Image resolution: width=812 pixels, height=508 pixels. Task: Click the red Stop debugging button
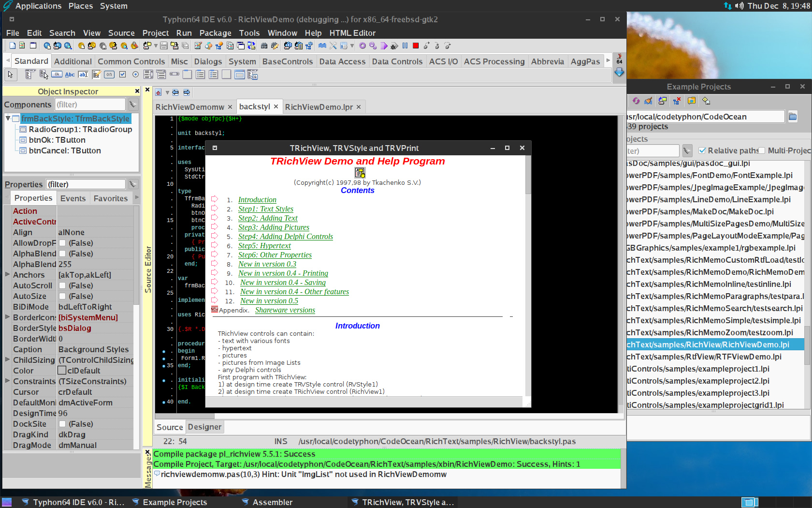[416, 45]
